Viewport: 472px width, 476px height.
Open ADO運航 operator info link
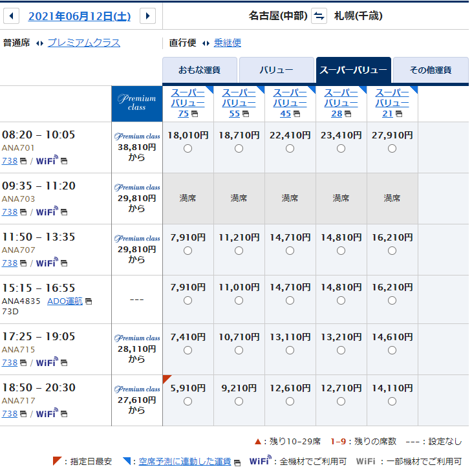click(x=65, y=301)
